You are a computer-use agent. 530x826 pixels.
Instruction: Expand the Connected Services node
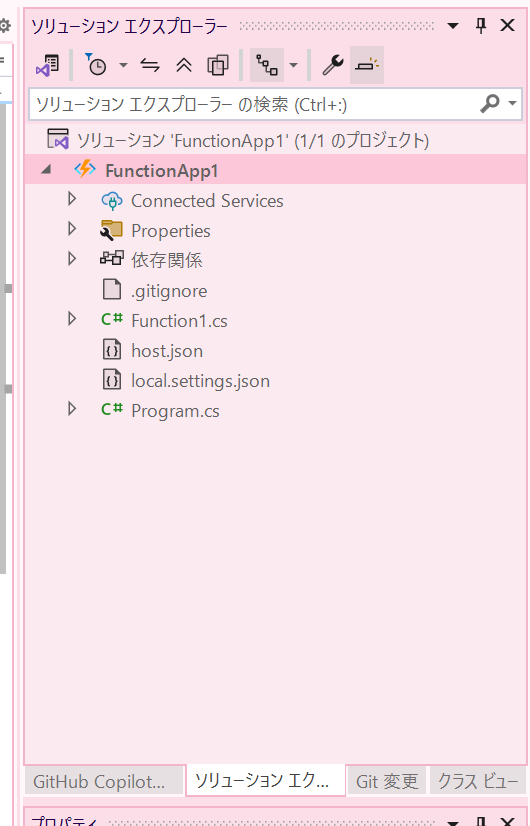pyautogui.click(x=72, y=199)
